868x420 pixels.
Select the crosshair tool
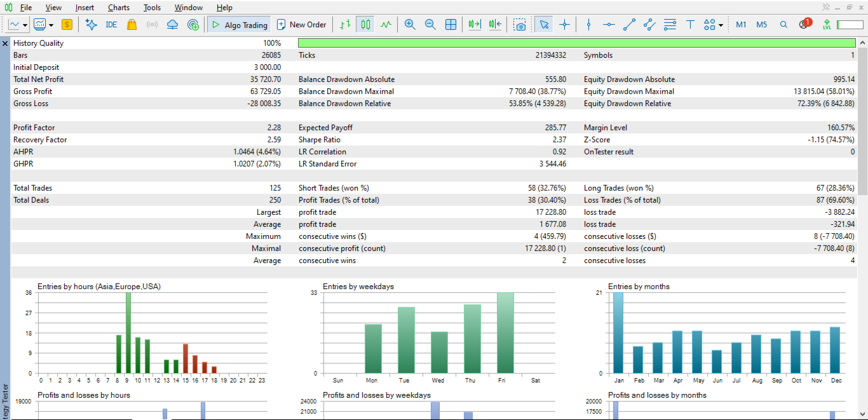(564, 25)
